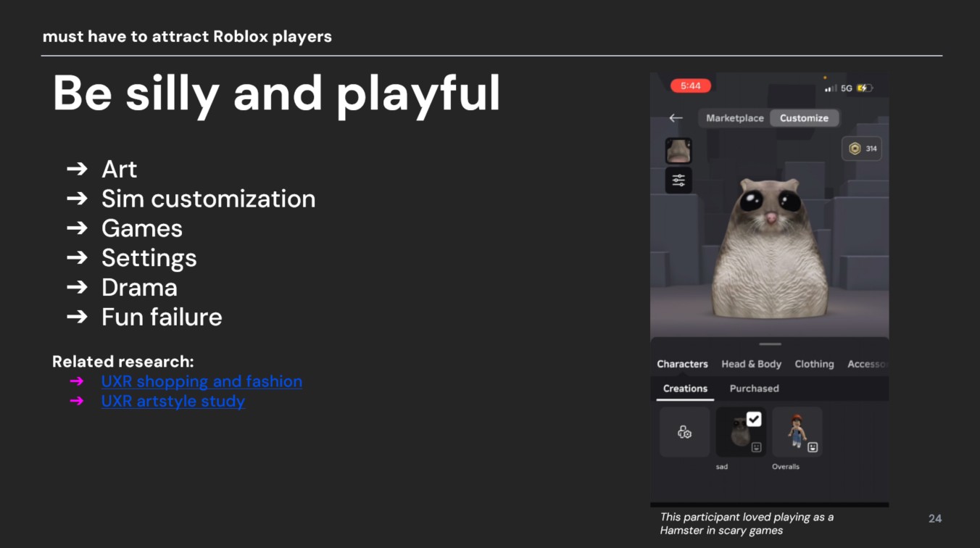
Task: Click the hamster participant caption text
Action: coord(747,523)
